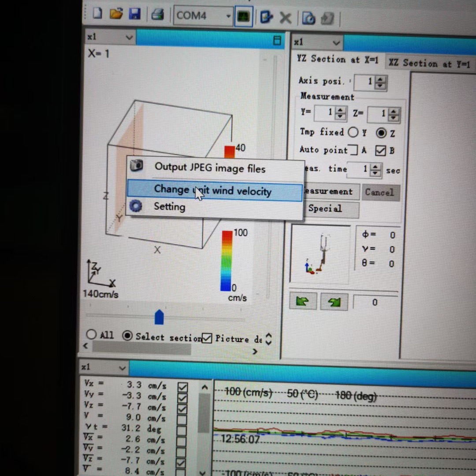Click the Picture field up-down arrows

click(x=268, y=339)
